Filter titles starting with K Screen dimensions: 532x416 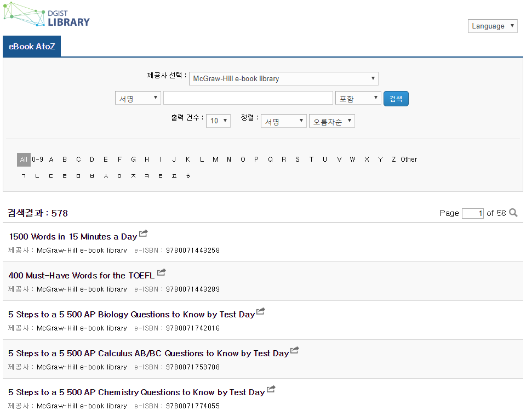(x=188, y=159)
